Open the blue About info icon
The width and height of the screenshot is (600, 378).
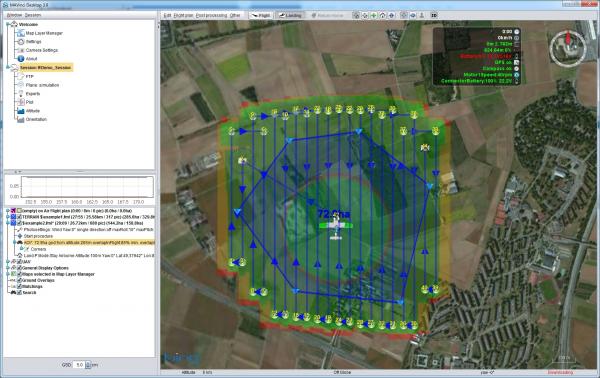pos(21,59)
